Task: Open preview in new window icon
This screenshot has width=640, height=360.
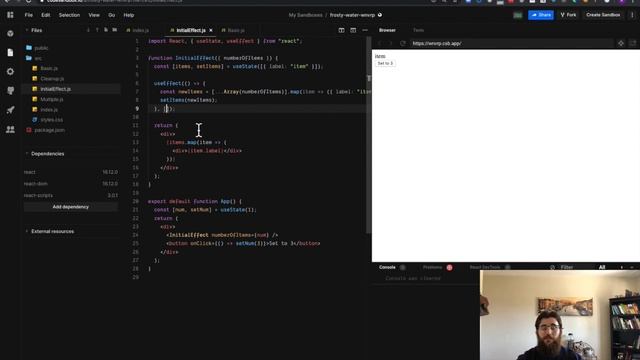Action: [x=632, y=43]
